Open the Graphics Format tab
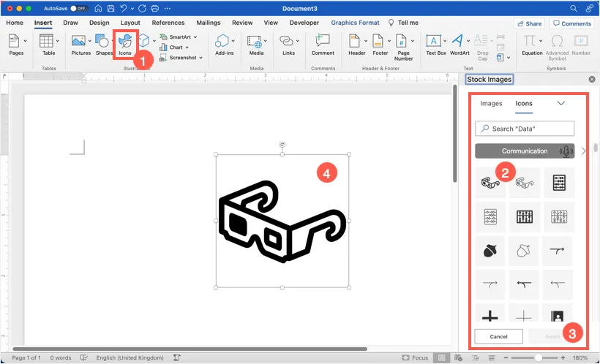This screenshot has height=364, width=600. coord(355,23)
